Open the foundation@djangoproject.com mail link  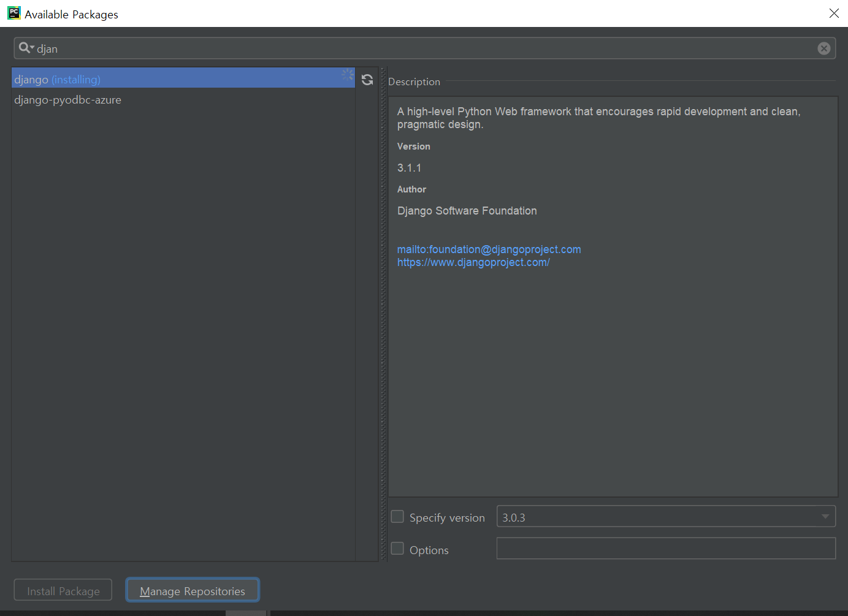coord(489,249)
